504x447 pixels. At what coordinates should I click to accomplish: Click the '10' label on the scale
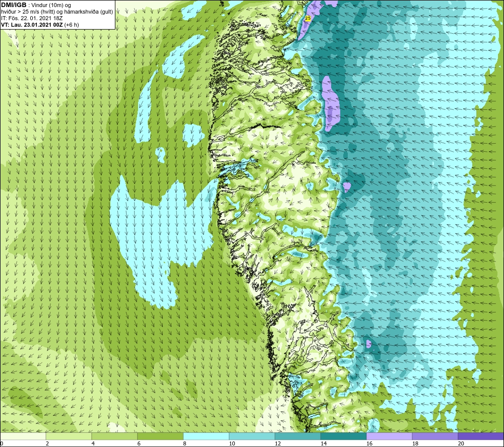[x=232, y=443]
